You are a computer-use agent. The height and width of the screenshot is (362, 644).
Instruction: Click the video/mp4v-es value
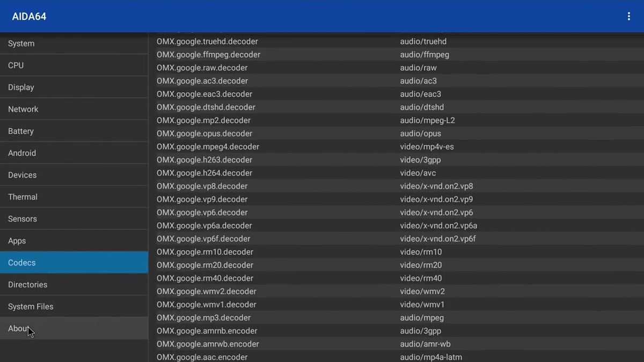pyautogui.click(x=427, y=146)
